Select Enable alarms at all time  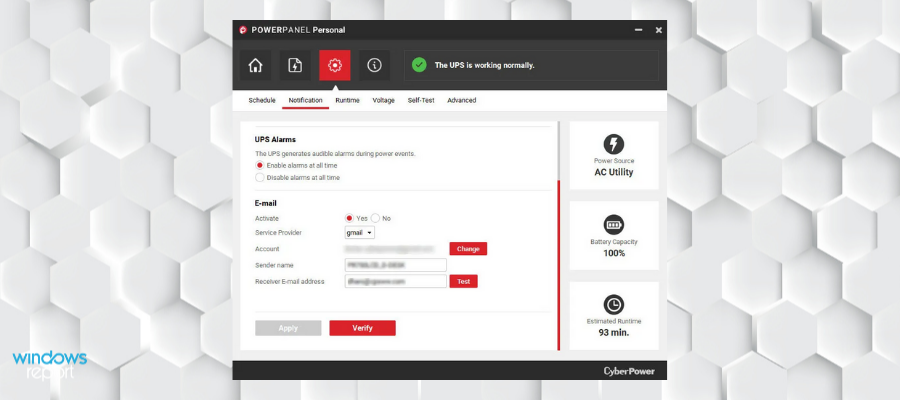click(x=259, y=165)
